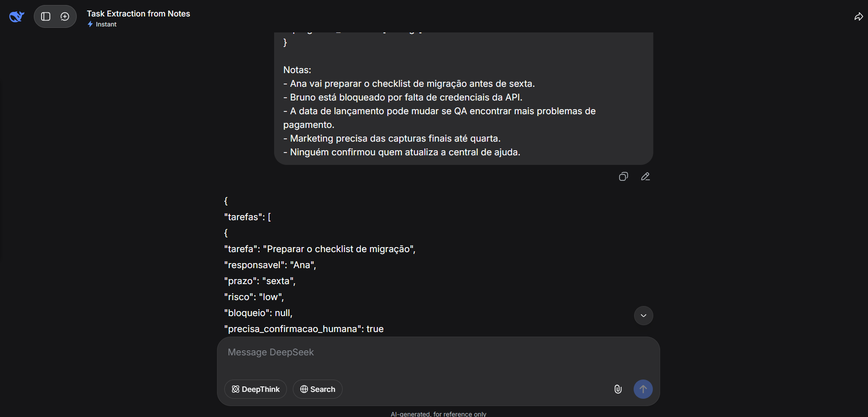
Task: Copy the user message with Notas
Action: (623, 177)
